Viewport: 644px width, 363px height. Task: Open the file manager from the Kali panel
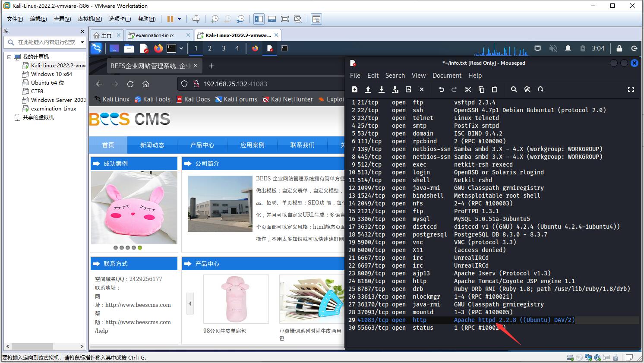coord(129,48)
